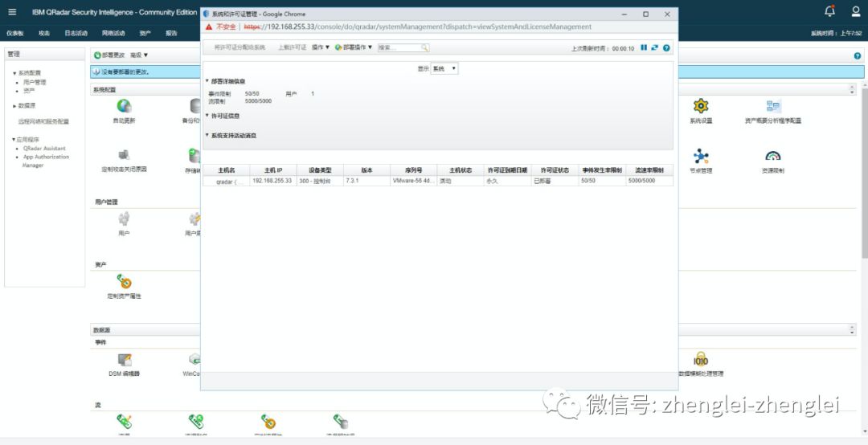Open the hamburger menu in QRadar header

pos(12,11)
